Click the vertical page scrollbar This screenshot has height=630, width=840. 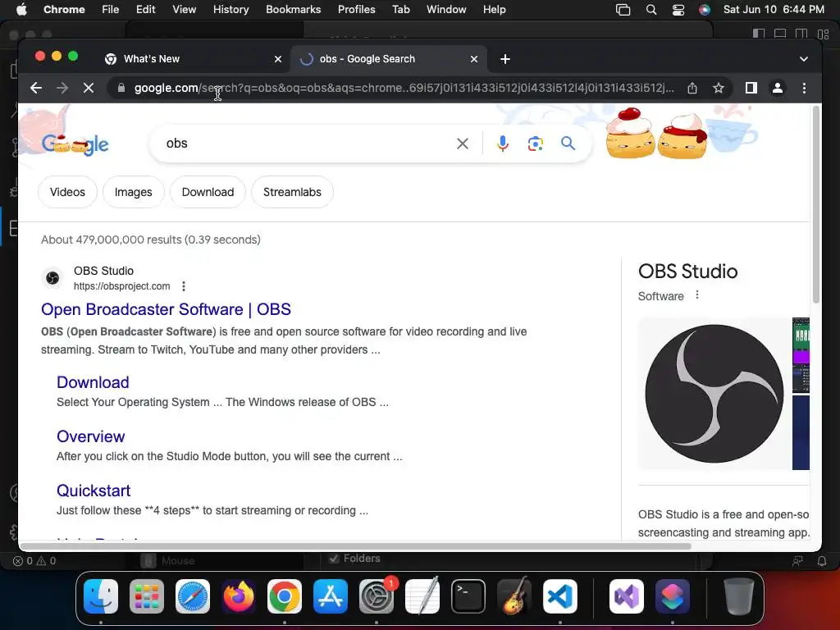(x=816, y=204)
